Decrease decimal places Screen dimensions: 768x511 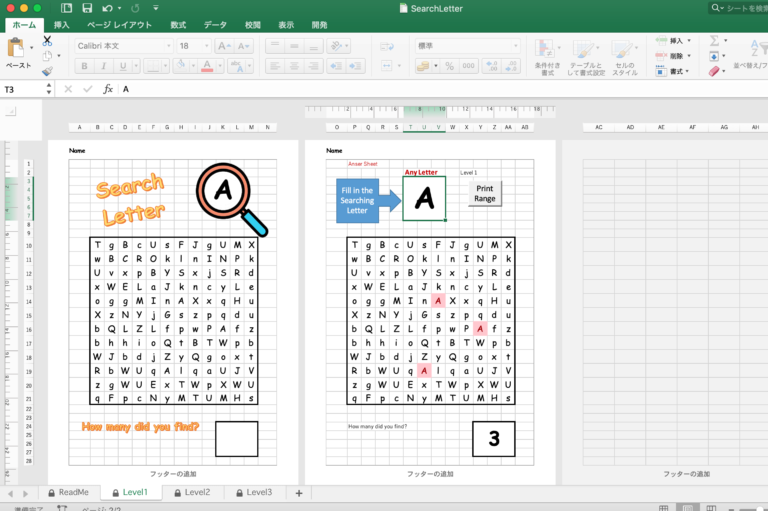511,66
